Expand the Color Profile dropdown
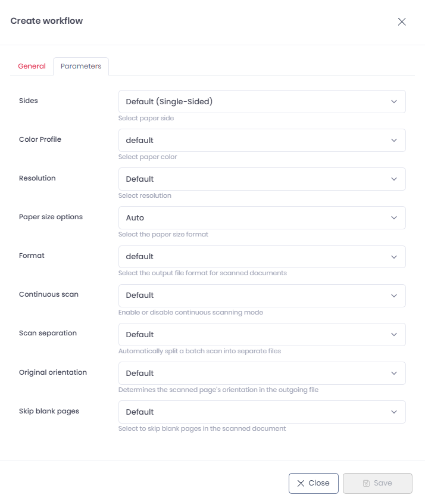The width and height of the screenshot is (425, 504). pyautogui.click(x=262, y=141)
